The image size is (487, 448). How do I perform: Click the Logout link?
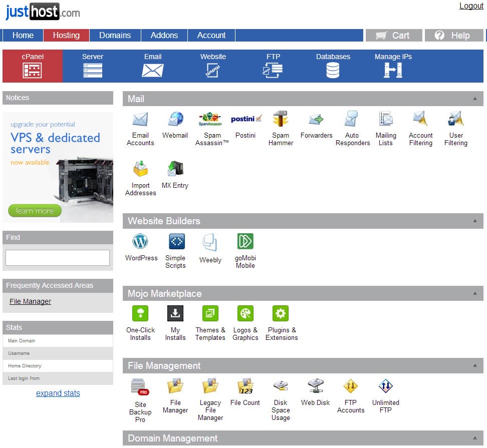pos(471,6)
